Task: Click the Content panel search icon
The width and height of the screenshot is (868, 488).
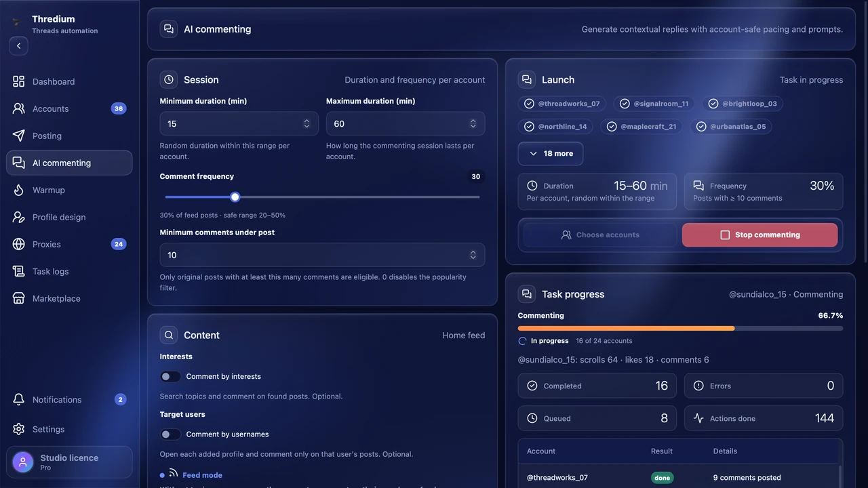Action: click(x=168, y=335)
